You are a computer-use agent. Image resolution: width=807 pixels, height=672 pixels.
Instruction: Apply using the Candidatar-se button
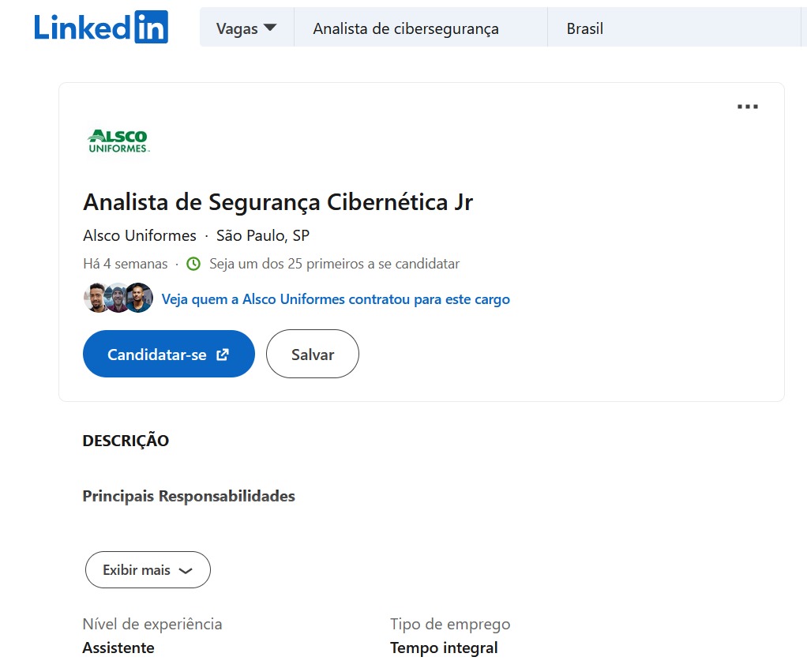click(x=169, y=354)
